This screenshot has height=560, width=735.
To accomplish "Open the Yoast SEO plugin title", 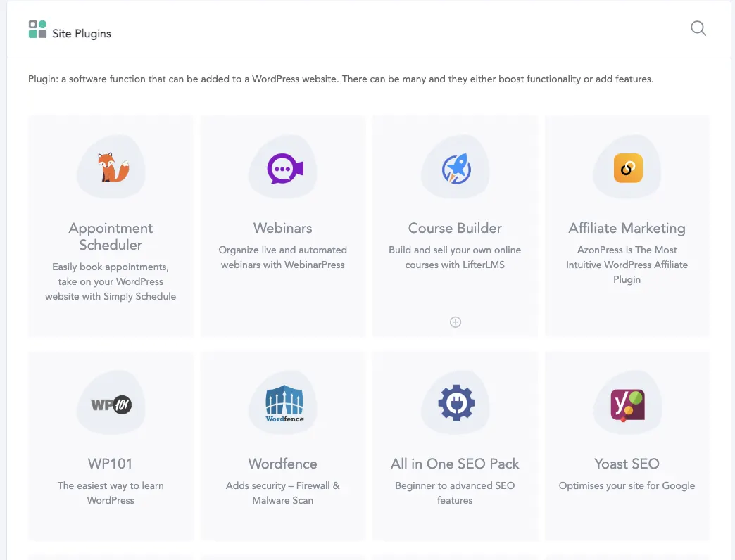I will point(627,464).
